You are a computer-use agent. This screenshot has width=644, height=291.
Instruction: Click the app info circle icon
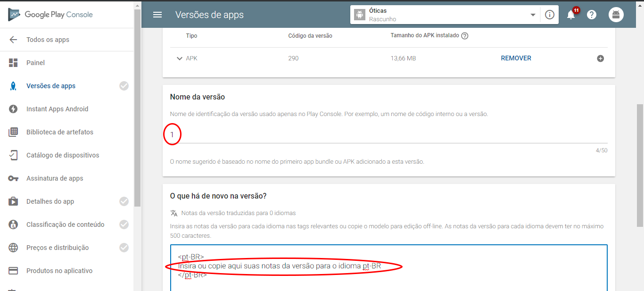tap(549, 15)
